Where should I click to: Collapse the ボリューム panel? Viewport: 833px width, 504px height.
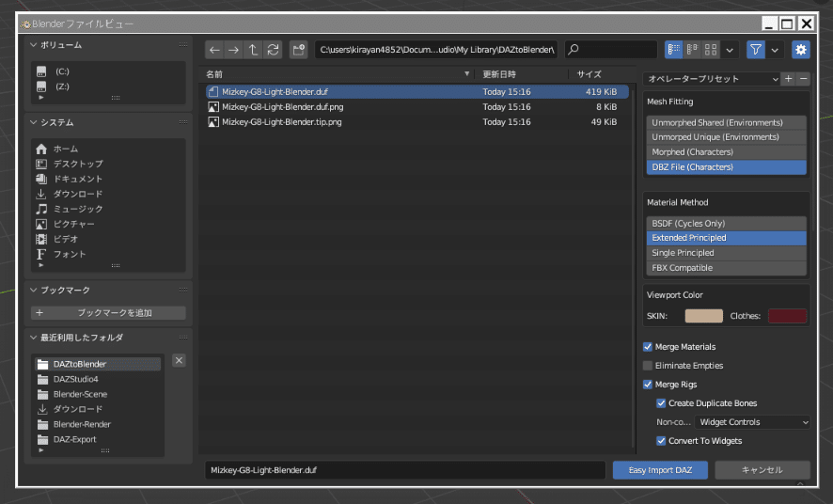34,45
